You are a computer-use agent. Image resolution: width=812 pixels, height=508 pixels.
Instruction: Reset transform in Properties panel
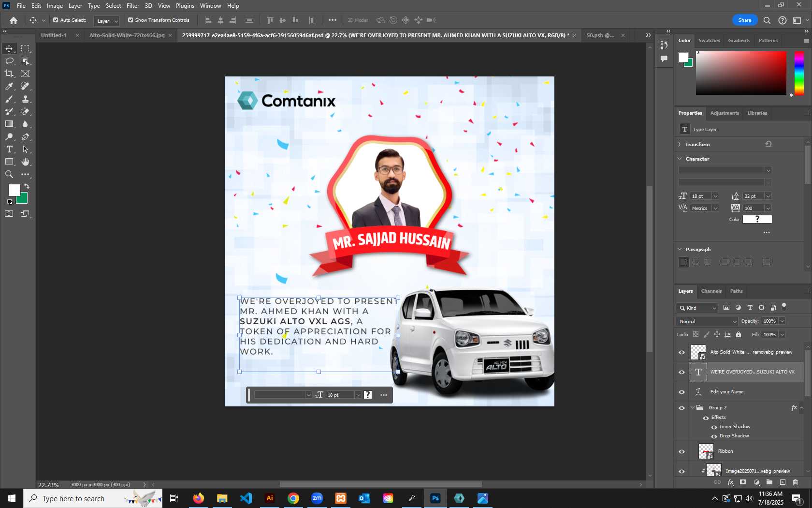[x=768, y=144]
